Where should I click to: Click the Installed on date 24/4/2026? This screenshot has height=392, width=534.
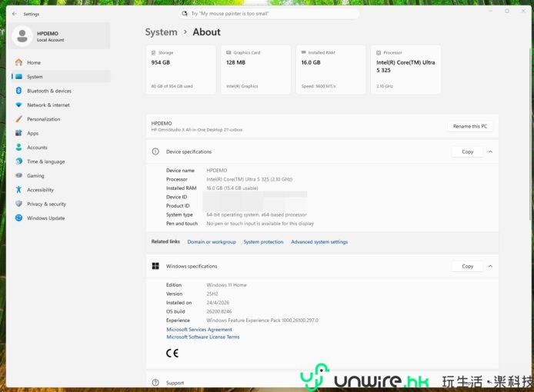point(218,303)
